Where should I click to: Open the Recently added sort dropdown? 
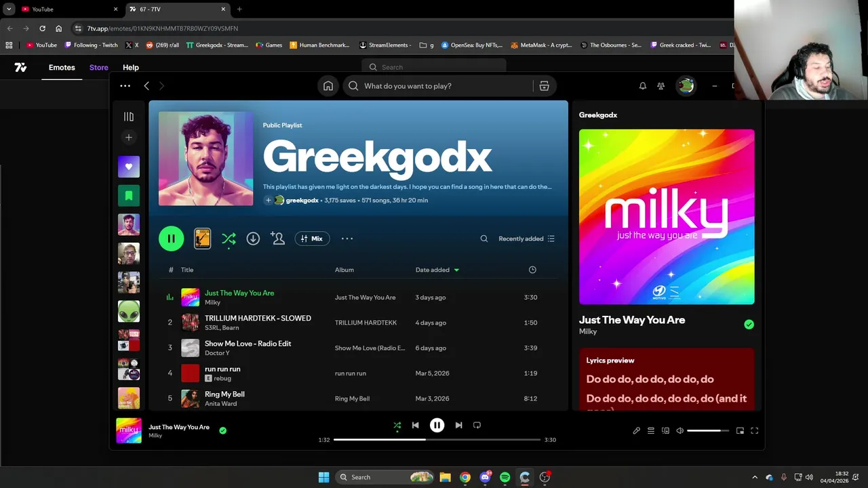[527, 239]
